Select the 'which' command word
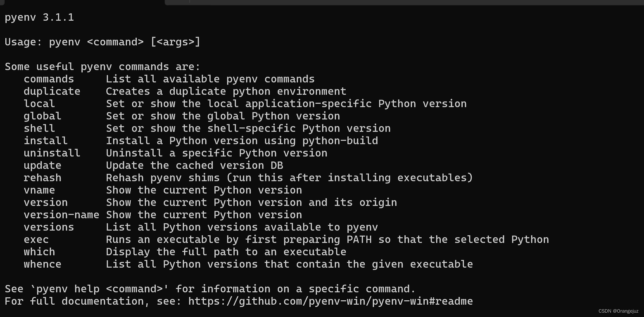This screenshot has height=317, width=644. tap(39, 252)
